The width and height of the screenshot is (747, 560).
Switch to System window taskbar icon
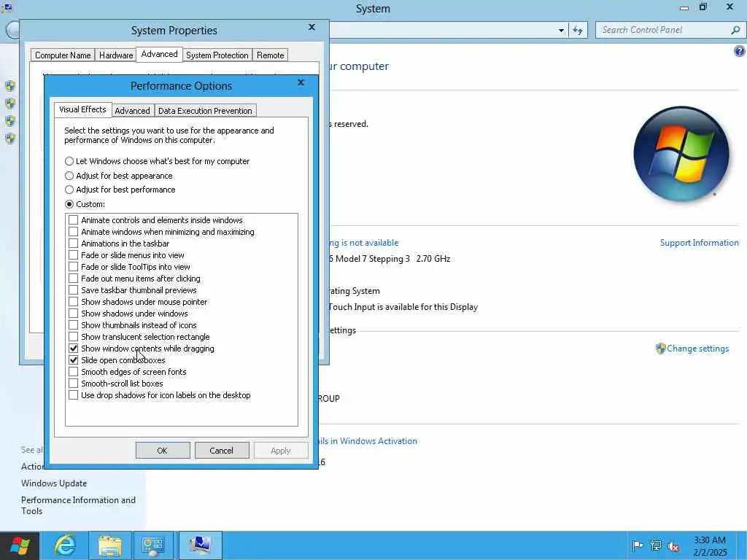[x=200, y=545]
